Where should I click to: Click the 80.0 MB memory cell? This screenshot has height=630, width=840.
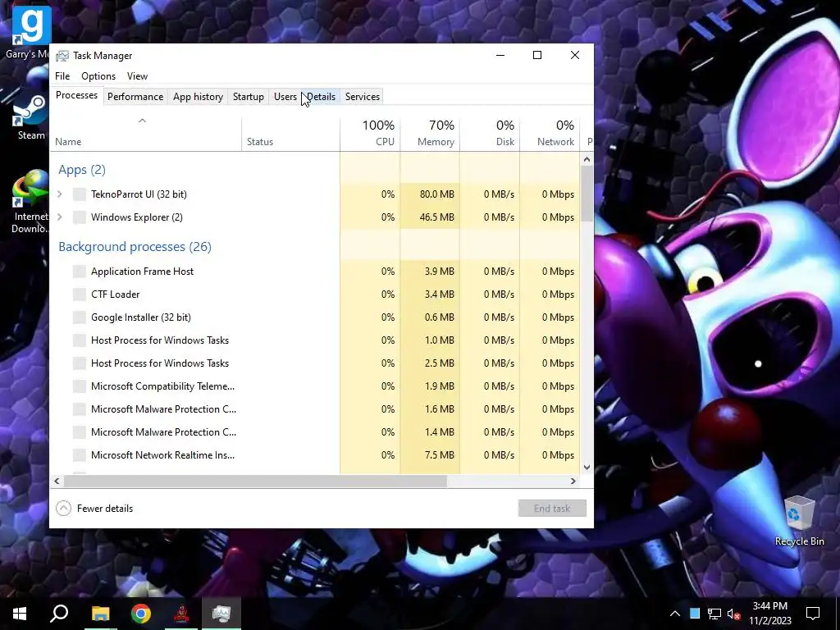pyautogui.click(x=430, y=194)
